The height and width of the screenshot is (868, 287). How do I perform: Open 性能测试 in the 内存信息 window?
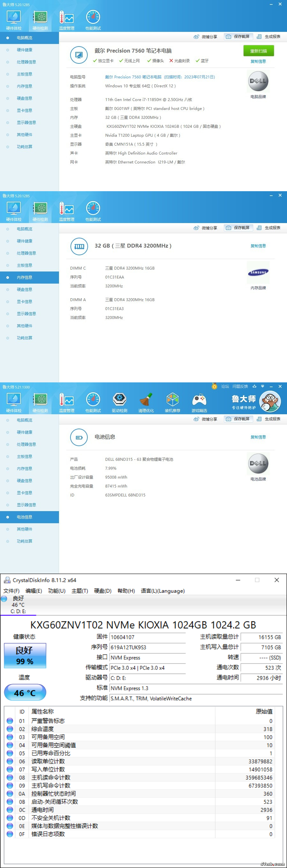pyautogui.click(x=93, y=211)
